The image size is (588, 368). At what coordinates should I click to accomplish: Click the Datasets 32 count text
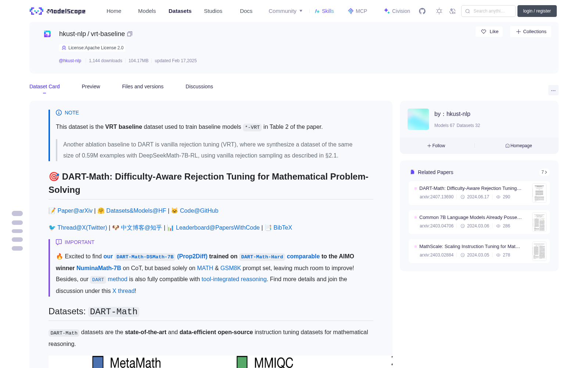point(468,125)
